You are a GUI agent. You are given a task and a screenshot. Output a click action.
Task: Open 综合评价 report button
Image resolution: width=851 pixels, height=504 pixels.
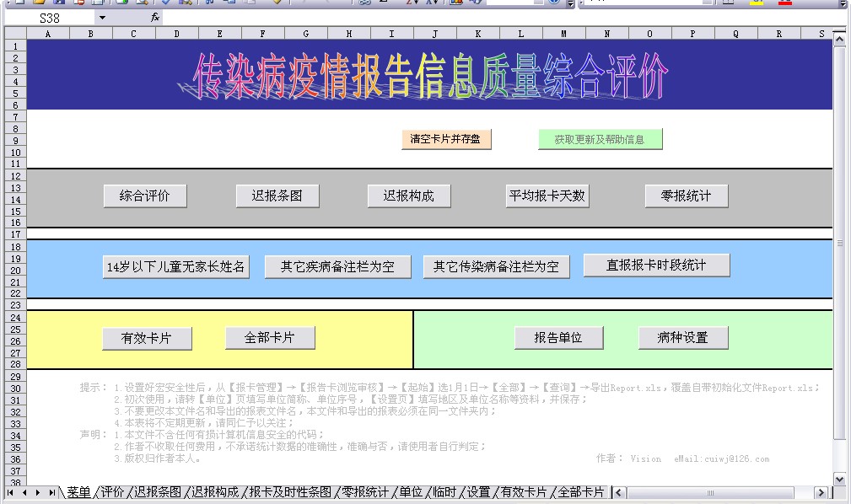(x=144, y=196)
